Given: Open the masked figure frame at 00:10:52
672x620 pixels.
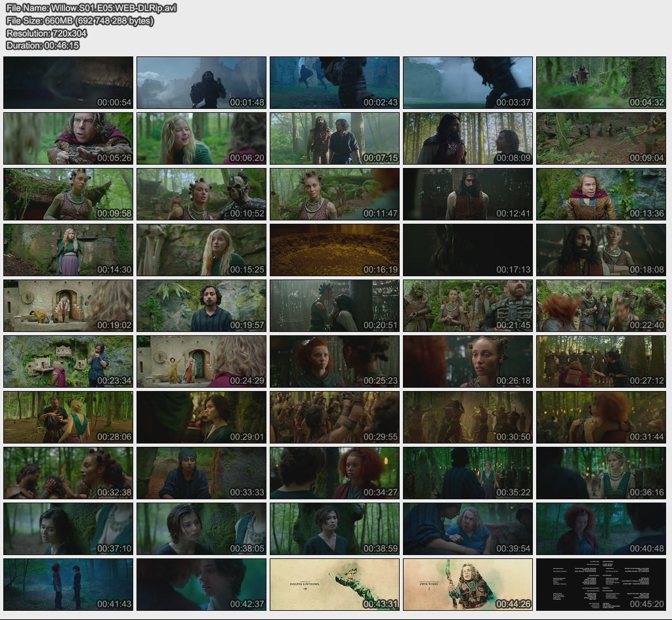Looking at the screenshot, I should (201, 194).
